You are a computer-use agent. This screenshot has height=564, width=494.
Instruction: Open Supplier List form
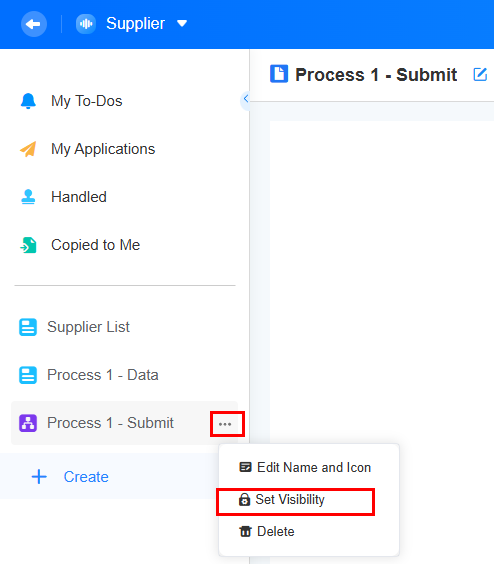point(88,327)
